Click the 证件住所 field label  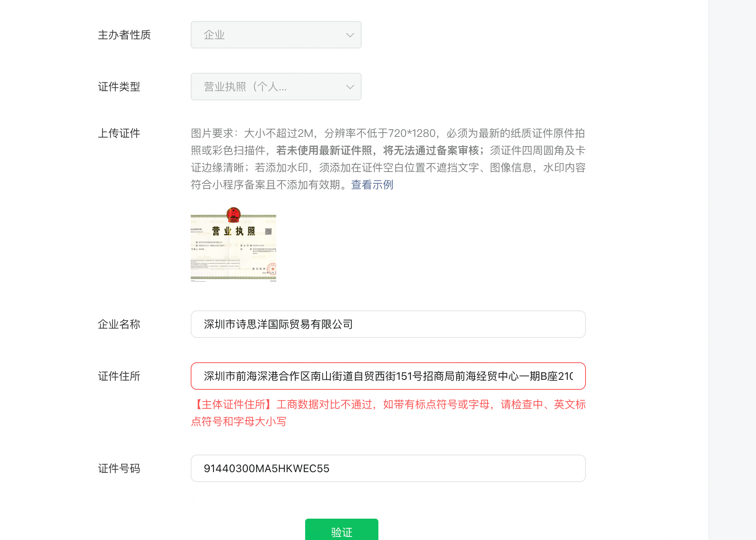tap(119, 376)
